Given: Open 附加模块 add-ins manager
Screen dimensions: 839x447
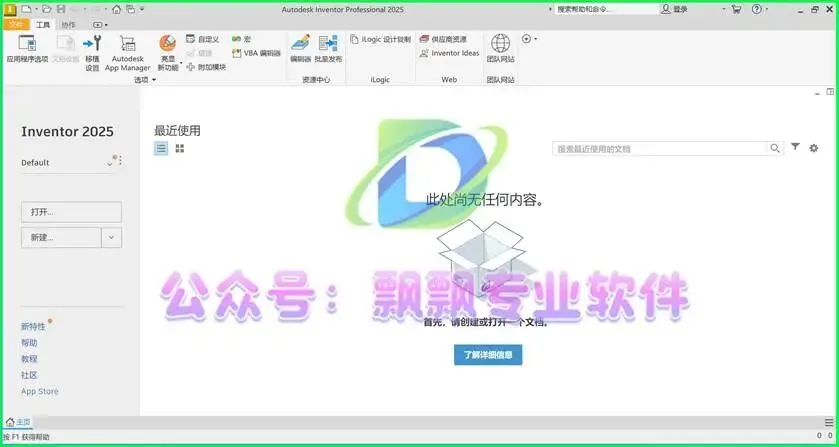Looking at the screenshot, I should (206, 67).
